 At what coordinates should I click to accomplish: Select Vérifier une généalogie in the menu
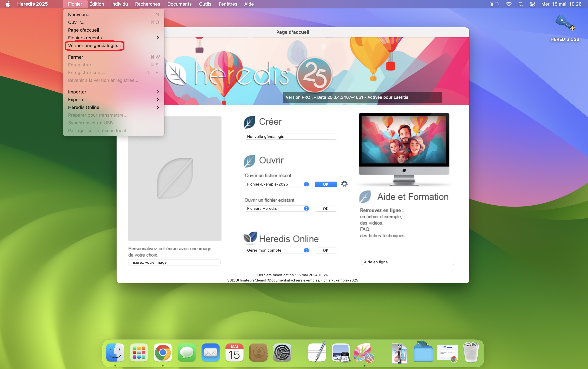point(95,46)
